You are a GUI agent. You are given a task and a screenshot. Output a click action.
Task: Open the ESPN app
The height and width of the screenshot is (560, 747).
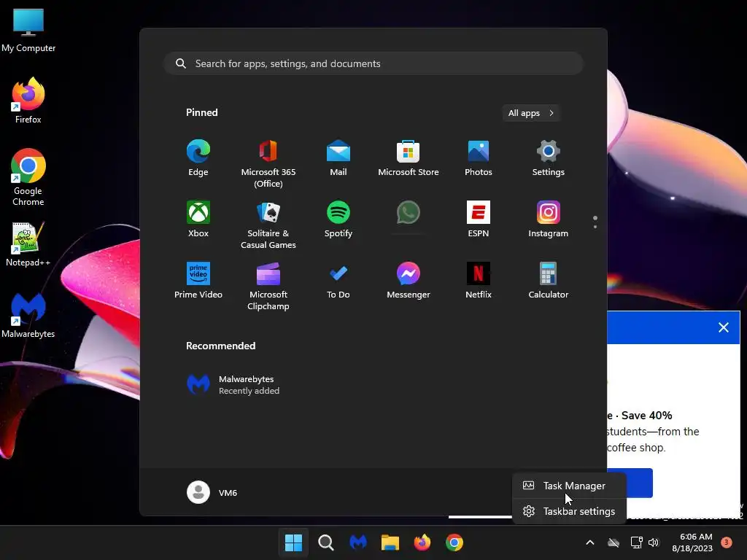479,219
